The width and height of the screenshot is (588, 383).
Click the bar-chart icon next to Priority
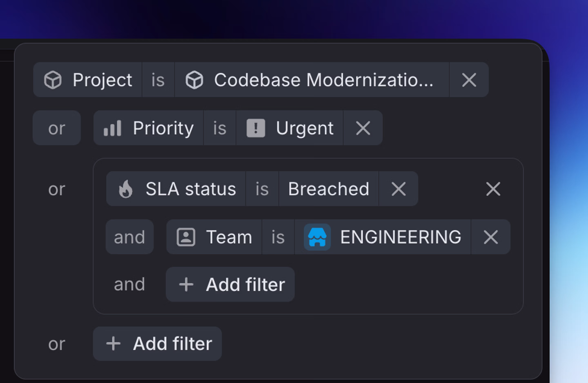click(113, 128)
